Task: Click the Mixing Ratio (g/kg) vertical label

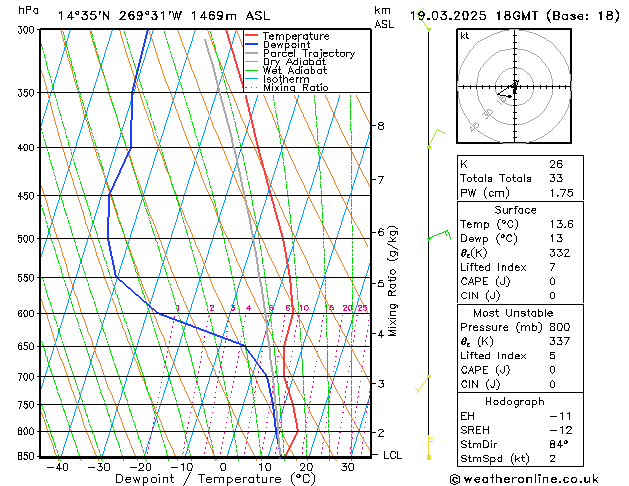Action: 392,281
